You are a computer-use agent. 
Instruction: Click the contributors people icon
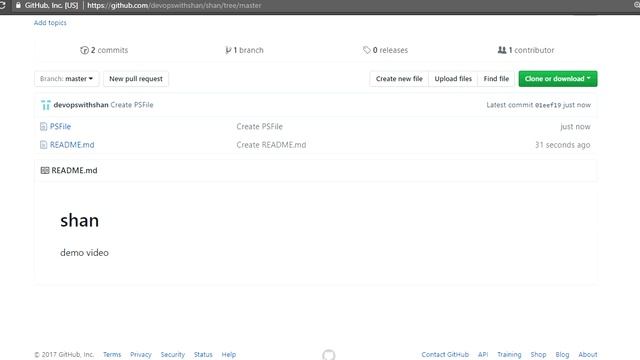pyautogui.click(x=502, y=50)
